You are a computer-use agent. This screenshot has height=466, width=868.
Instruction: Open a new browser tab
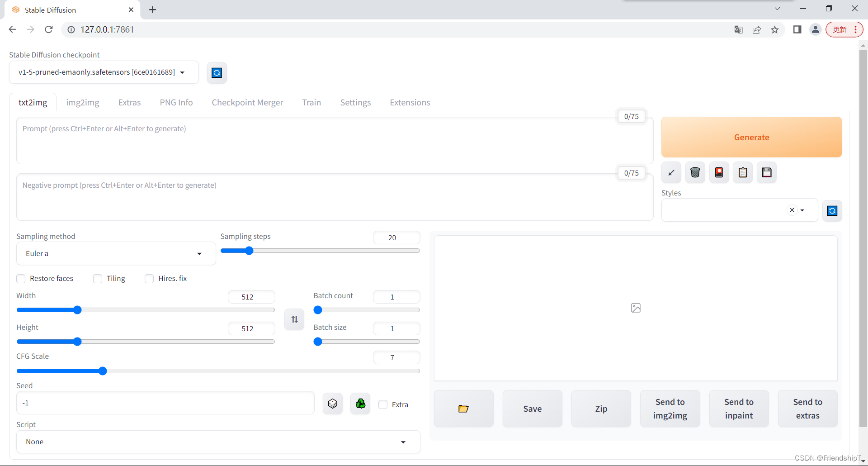[153, 10]
